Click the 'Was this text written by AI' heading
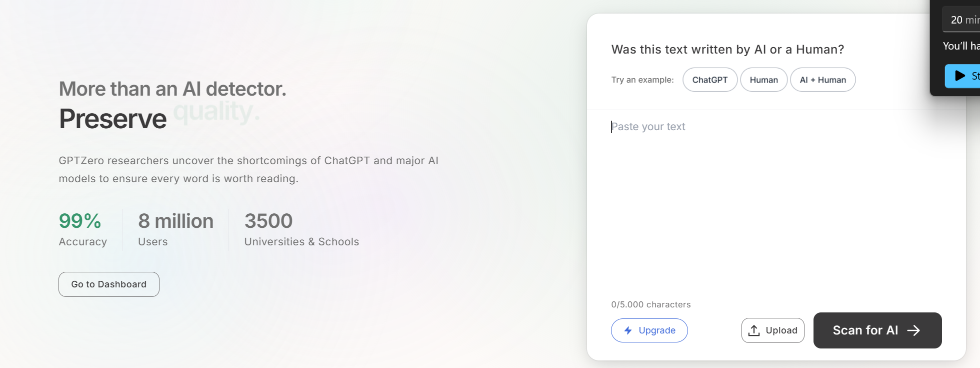Image resolution: width=980 pixels, height=368 pixels. [x=727, y=50]
